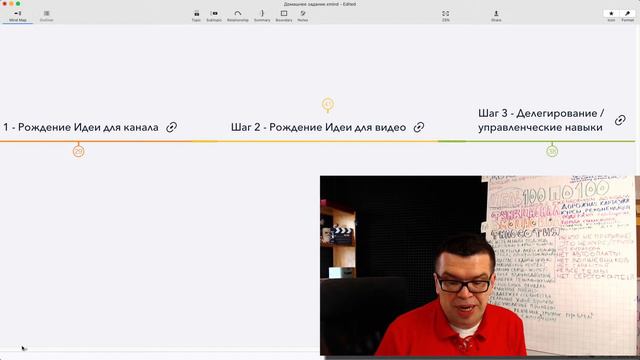Select topic 'Шаг 2 - Рождение Идеи для видео'
This screenshot has height=360, width=640.
pos(318,127)
